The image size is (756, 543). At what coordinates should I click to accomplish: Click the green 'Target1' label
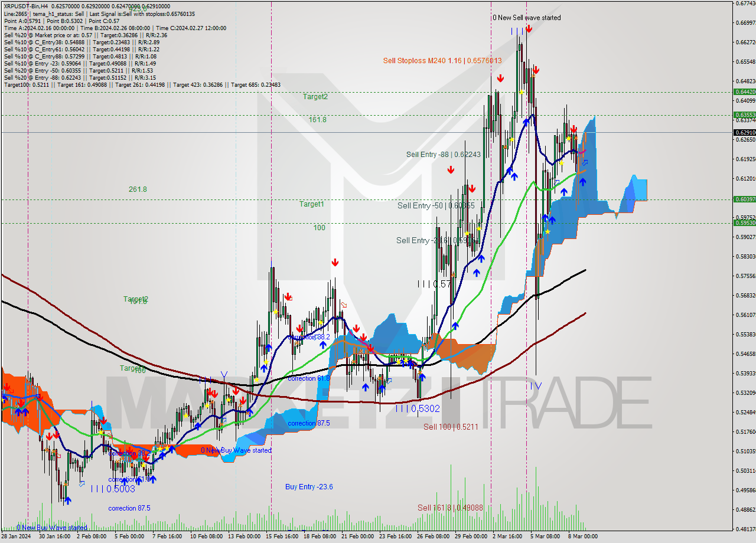point(311,204)
